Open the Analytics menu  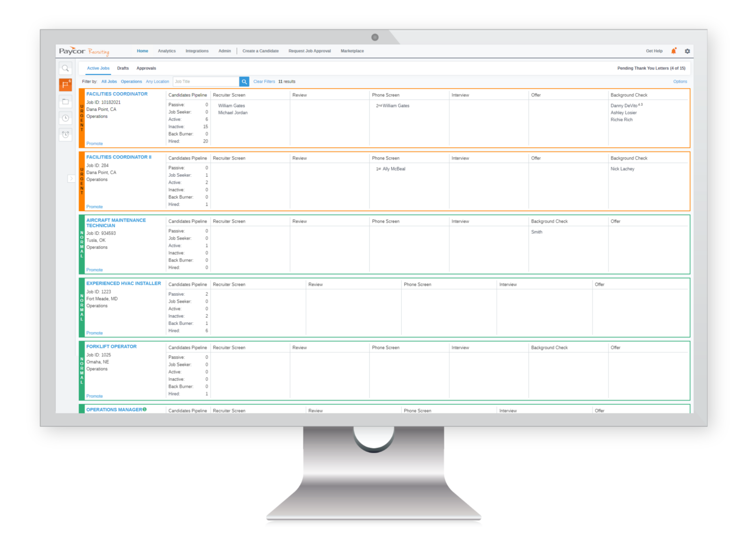point(167,51)
